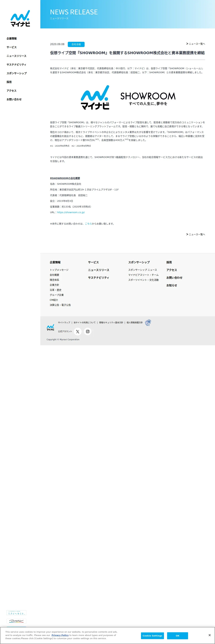Go to グループ企業 in the footer
Screen dimensions: 215x644
point(57,295)
